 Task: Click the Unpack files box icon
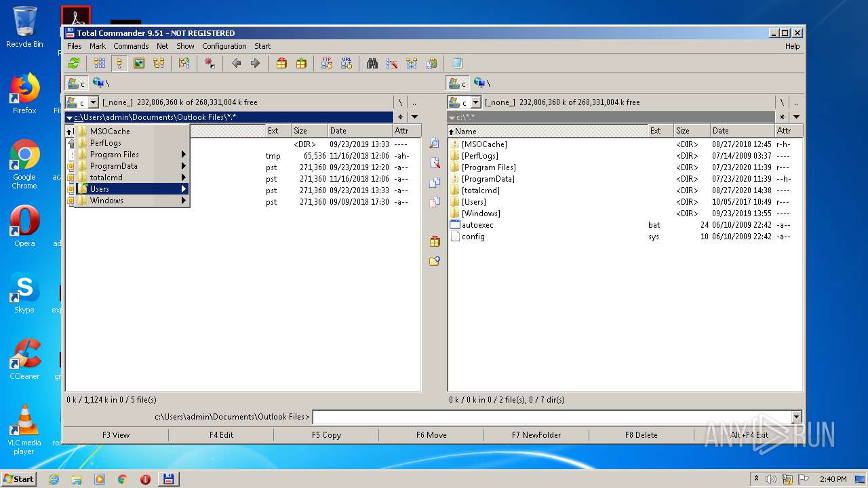tap(301, 63)
